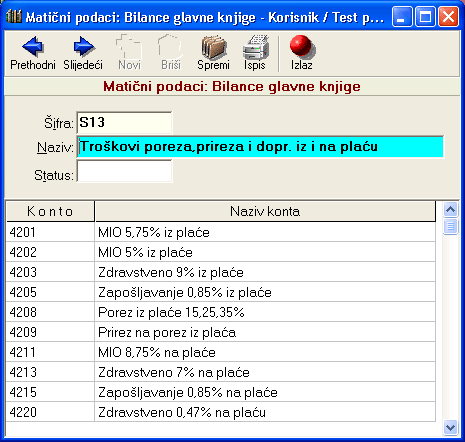Select the Prirez na porez iz plaća row
The image size is (465, 442).
tap(221, 332)
